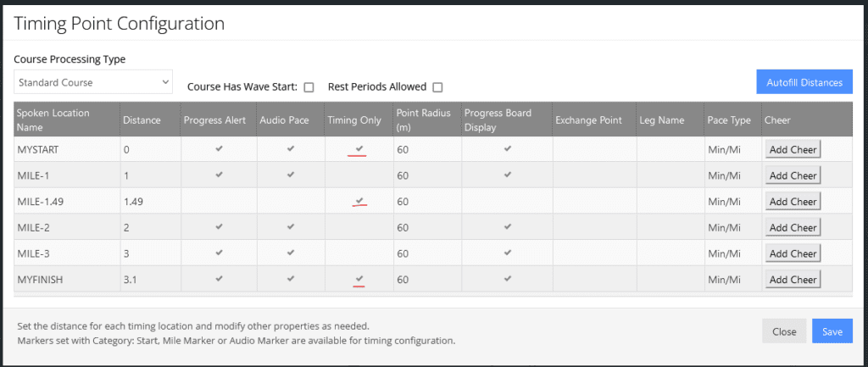Screen dimensions: 868x367
Task: Check the Rest Periods Allowed box
Action: pos(437,87)
